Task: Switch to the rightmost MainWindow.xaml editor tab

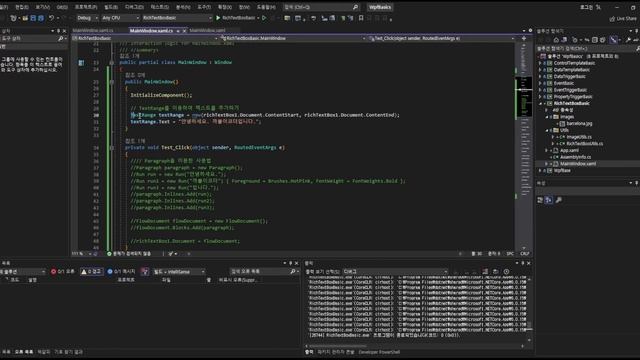Action: (x=207, y=31)
